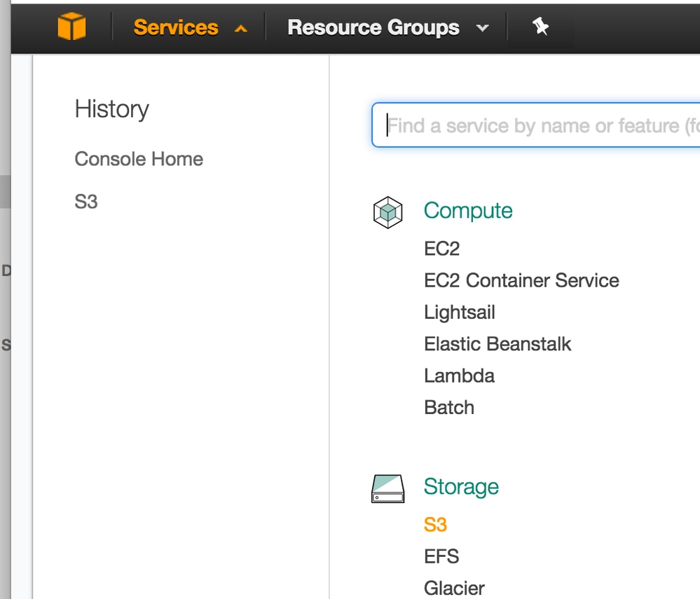Viewport: 700px width, 599px height.
Task: Open Console Home from History
Action: 139,159
